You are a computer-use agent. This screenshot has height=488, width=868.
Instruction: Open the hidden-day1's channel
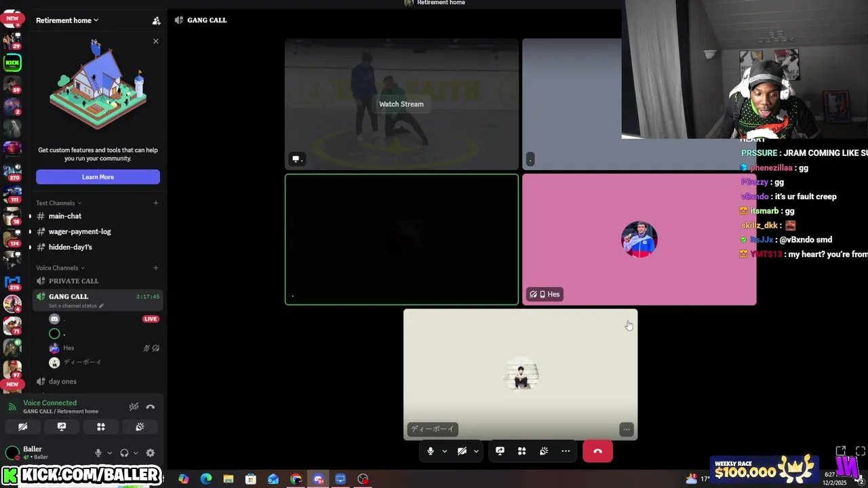pos(98,247)
